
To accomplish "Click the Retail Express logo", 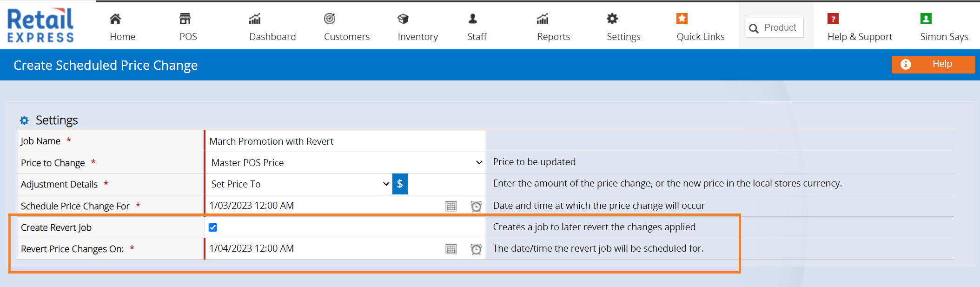I will point(40,25).
